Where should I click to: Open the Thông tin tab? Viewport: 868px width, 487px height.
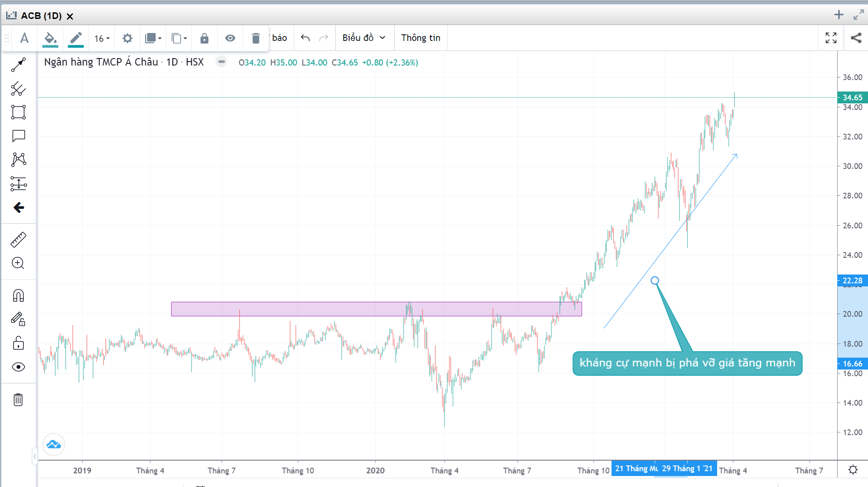(x=420, y=38)
